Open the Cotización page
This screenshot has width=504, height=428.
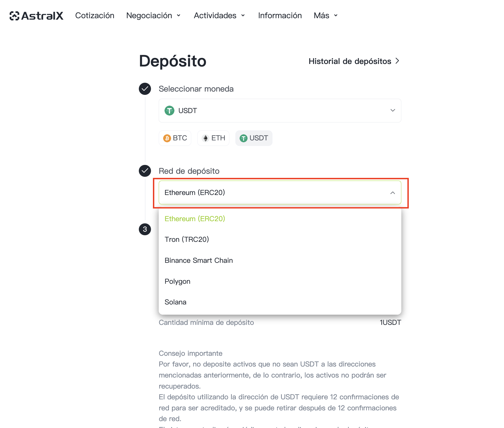95,15
